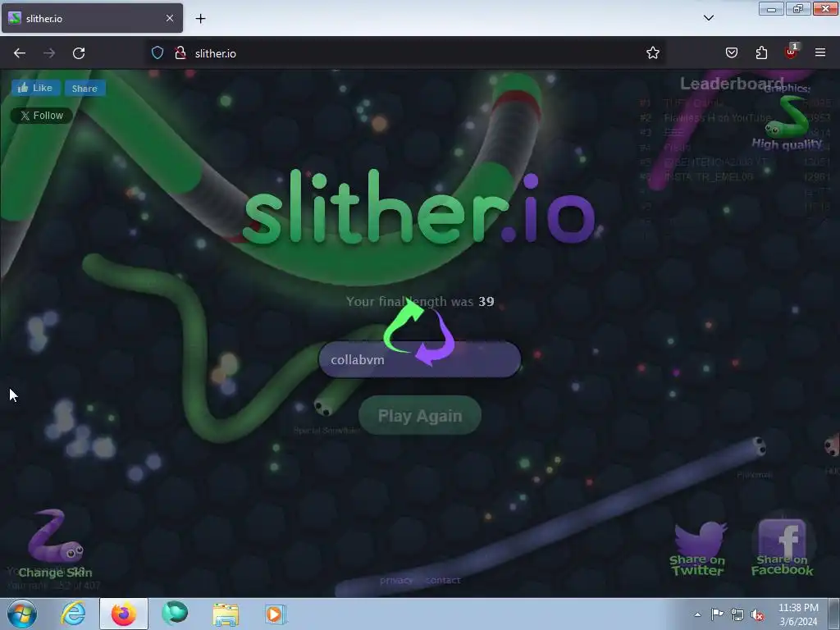Open the Windows Start menu
Image resolution: width=840 pixels, height=630 pixels.
click(x=22, y=614)
